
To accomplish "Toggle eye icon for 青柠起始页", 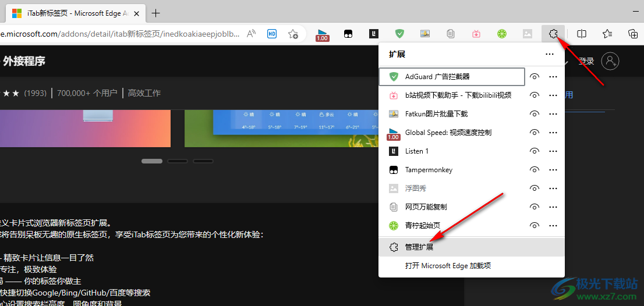I will [x=535, y=225].
